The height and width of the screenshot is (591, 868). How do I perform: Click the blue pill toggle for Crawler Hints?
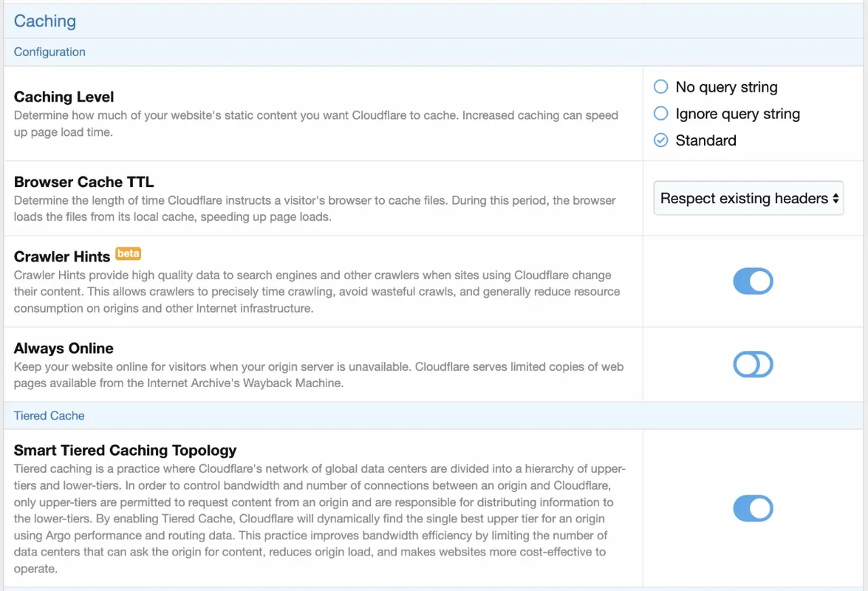tap(753, 281)
